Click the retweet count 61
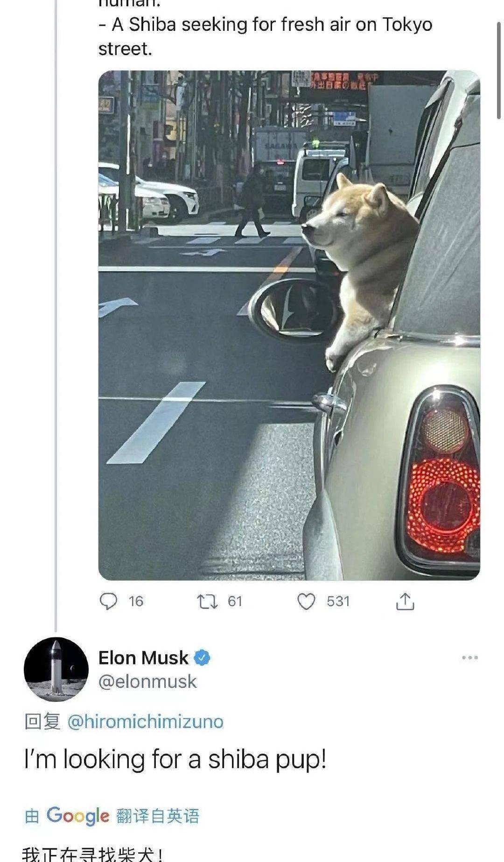 (235, 601)
